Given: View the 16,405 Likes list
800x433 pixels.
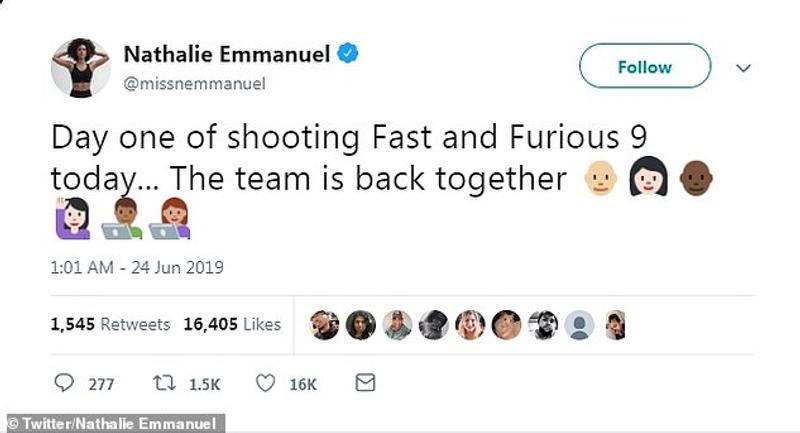Looking at the screenshot, I should point(232,324).
